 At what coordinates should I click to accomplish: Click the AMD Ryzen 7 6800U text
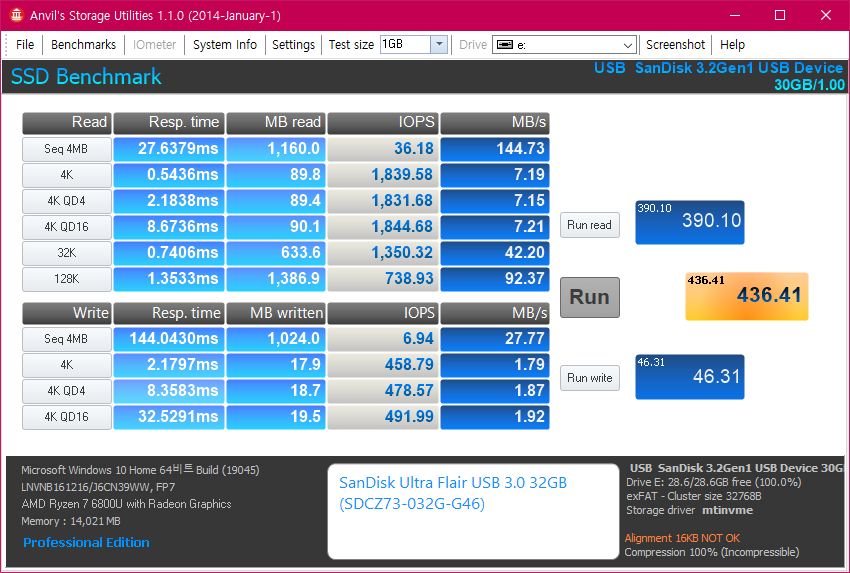coord(126,504)
